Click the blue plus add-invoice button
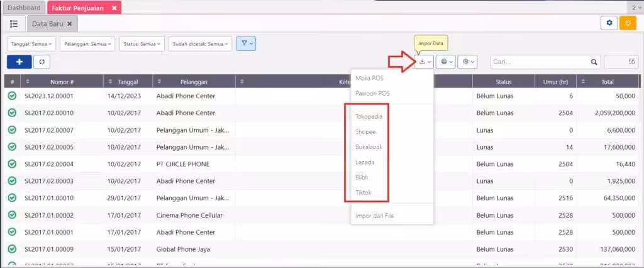The image size is (644, 268). (19, 62)
